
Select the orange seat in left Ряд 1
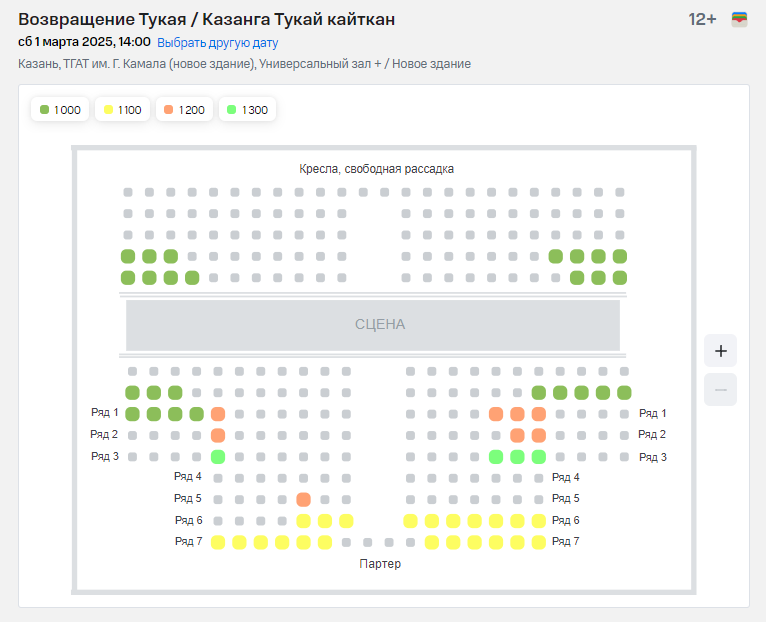click(x=218, y=414)
